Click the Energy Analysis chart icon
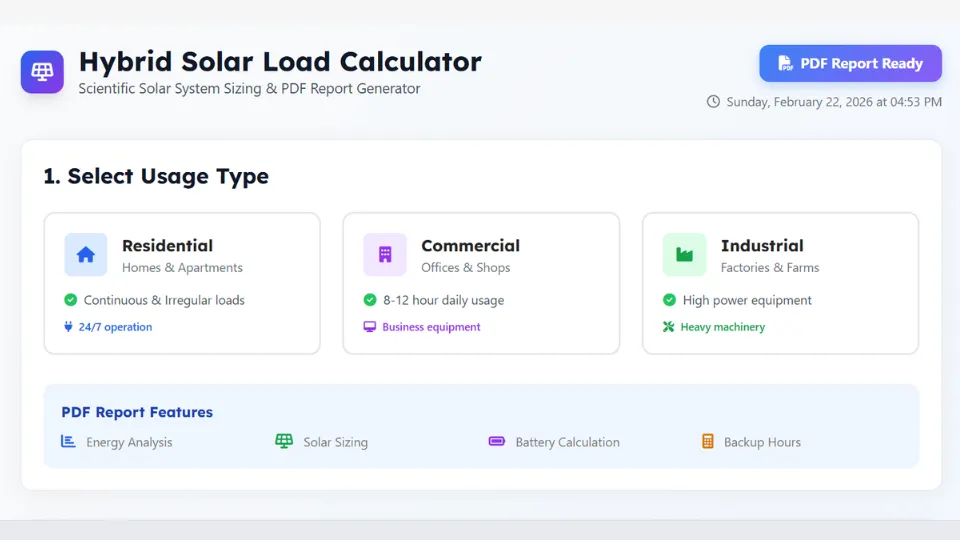 pos(69,441)
